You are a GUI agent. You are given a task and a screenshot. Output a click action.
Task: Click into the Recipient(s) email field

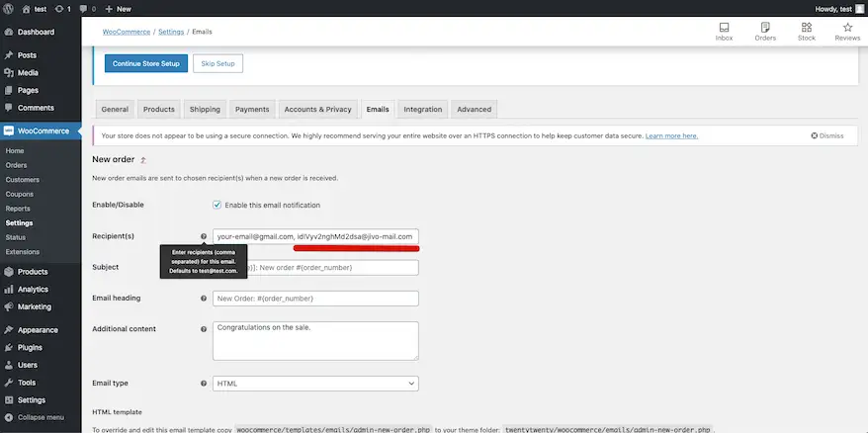coord(315,237)
